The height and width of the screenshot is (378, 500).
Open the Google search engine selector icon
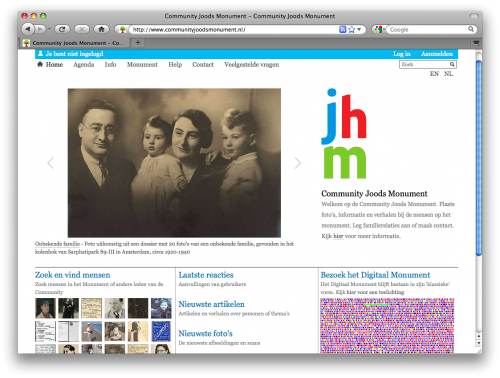tap(379, 30)
